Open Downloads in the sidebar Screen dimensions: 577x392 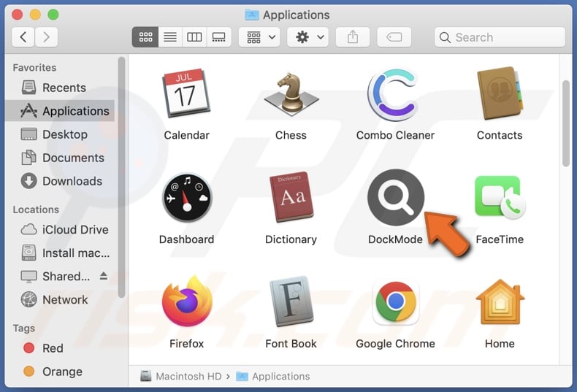(x=61, y=181)
